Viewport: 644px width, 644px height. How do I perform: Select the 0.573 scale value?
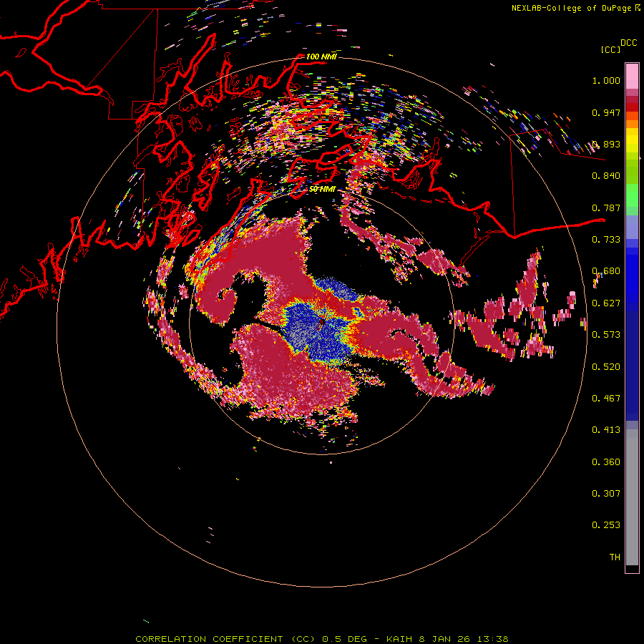606,334
